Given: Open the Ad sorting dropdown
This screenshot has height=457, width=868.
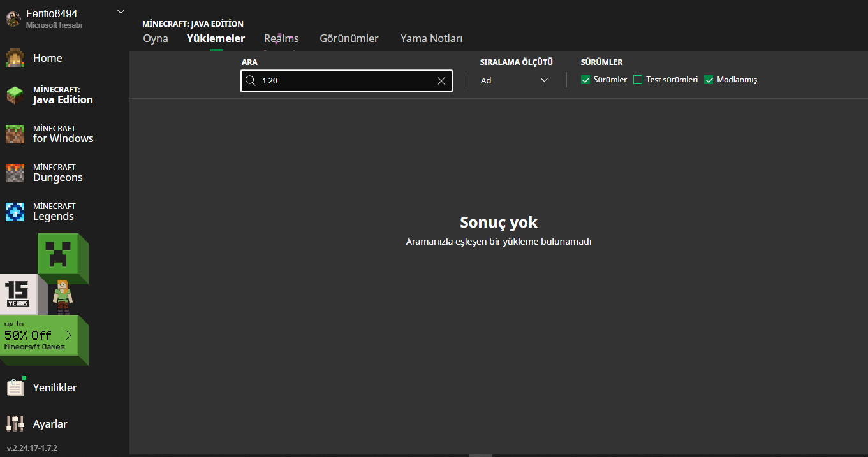Looking at the screenshot, I should [x=514, y=80].
